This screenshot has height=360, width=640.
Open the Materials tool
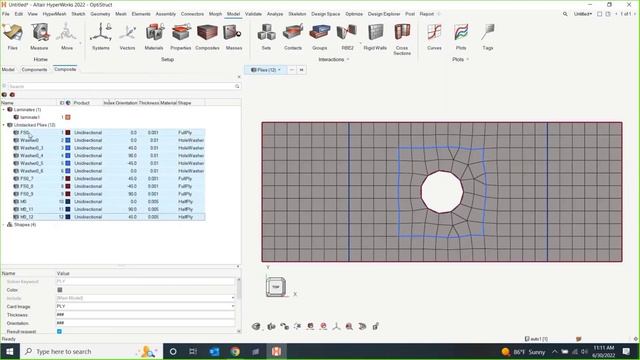pyautogui.click(x=154, y=37)
